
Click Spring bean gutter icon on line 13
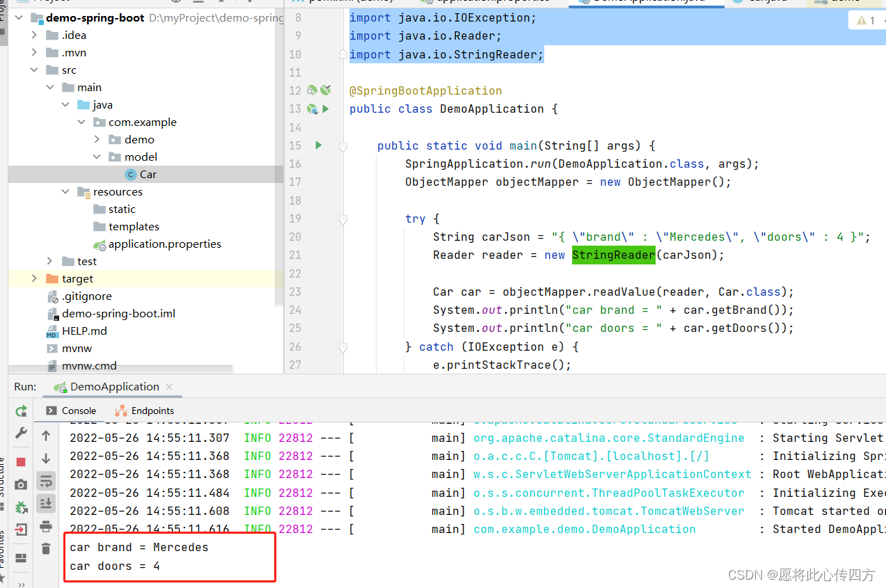point(313,109)
